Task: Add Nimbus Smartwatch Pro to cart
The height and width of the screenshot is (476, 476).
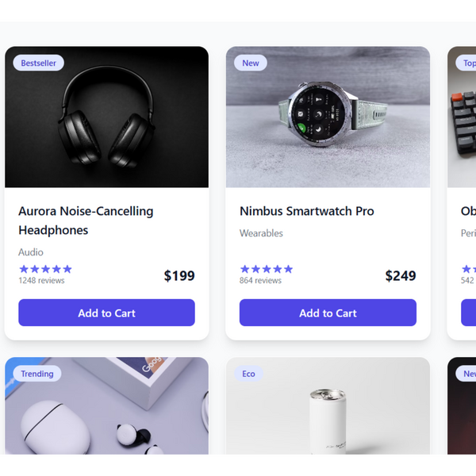Action: pos(328,313)
